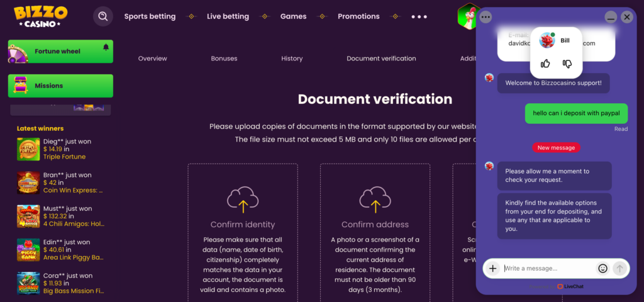Rate agent Bill with thumbs up
This screenshot has height=302, width=644.
545,64
